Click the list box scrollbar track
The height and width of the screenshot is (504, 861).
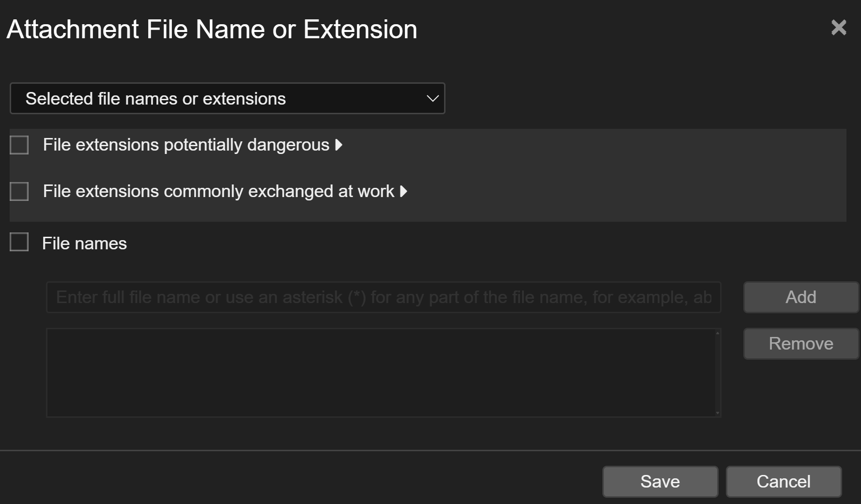pos(718,373)
